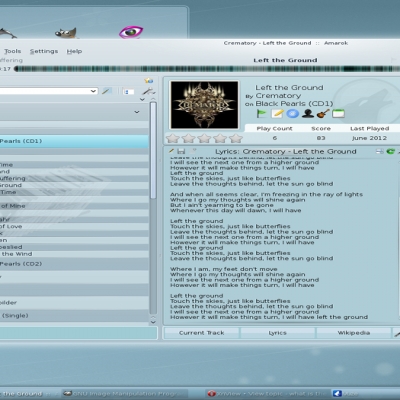Select the row ending in 'oslied'

point(74,247)
